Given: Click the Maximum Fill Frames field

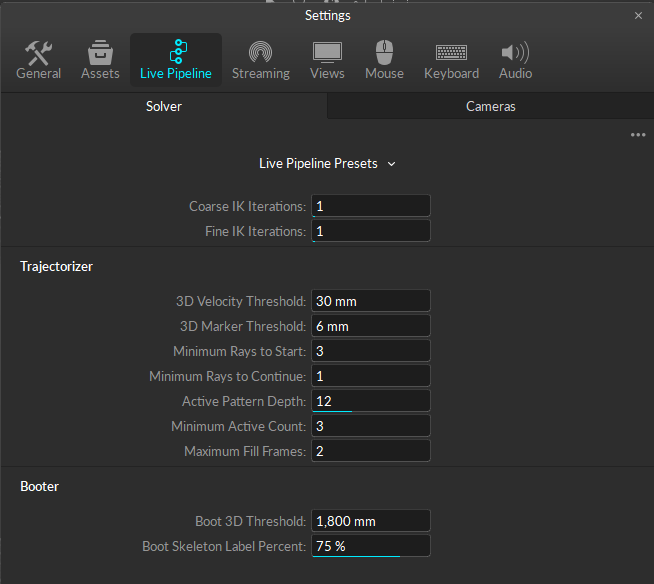Looking at the screenshot, I should [x=370, y=451].
